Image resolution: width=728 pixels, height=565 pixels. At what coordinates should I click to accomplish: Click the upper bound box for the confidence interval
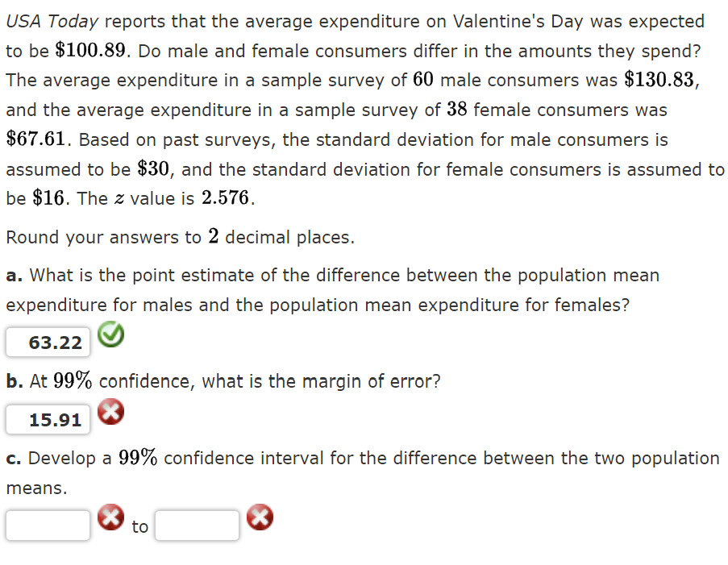[x=197, y=525]
